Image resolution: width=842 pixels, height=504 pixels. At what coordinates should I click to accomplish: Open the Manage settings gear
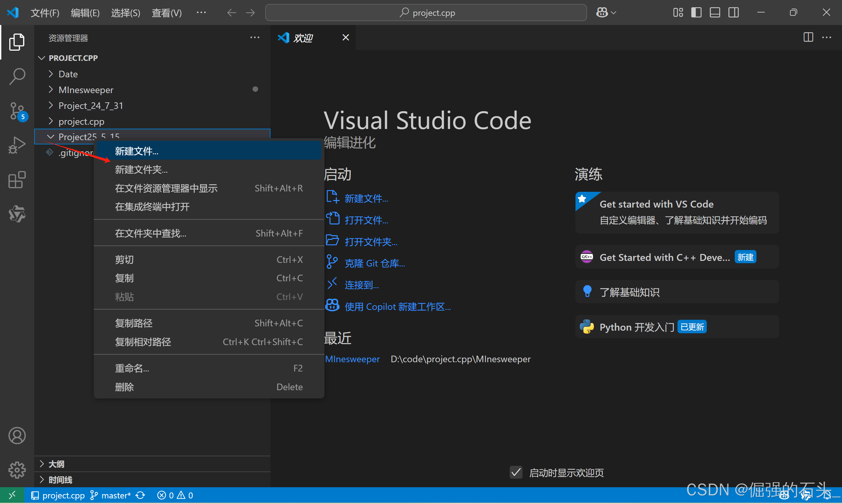(x=17, y=470)
